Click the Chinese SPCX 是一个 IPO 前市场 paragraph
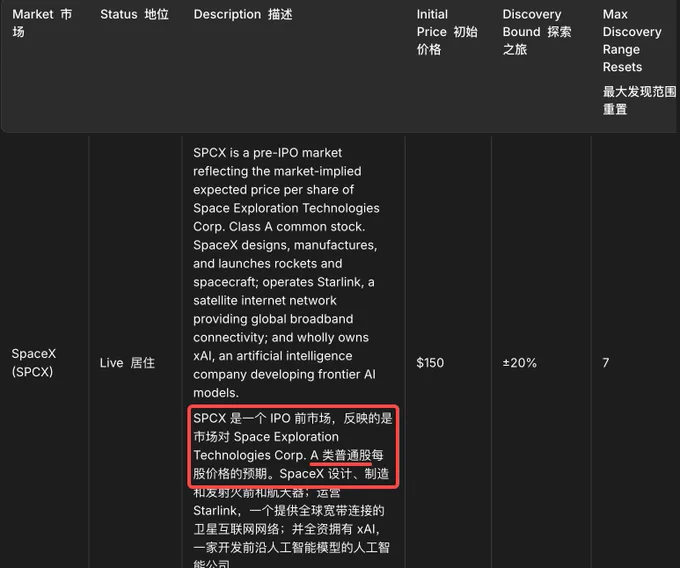 coord(293,492)
